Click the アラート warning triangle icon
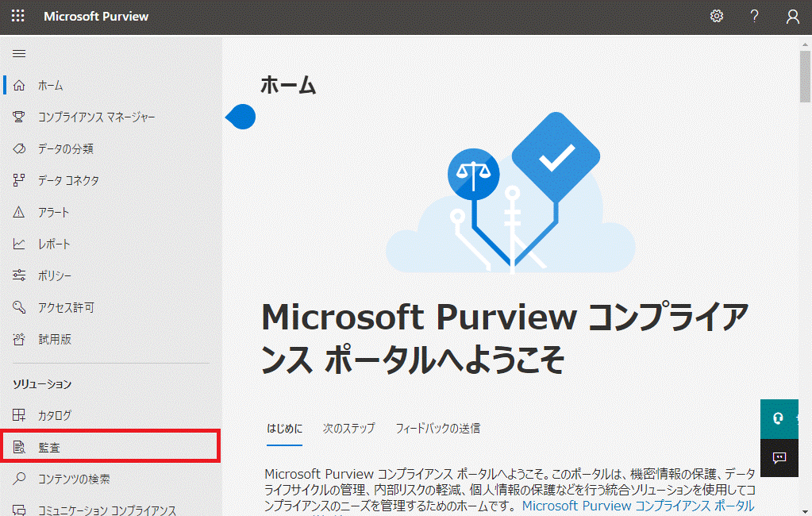Image resolution: width=812 pixels, height=516 pixels. click(19, 213)
